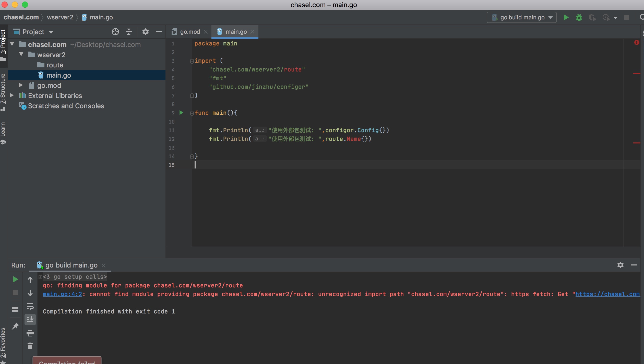This screenshot has height=364, width=644.
Task: Click the red error stripe mark in the editor
Action: 637,74
